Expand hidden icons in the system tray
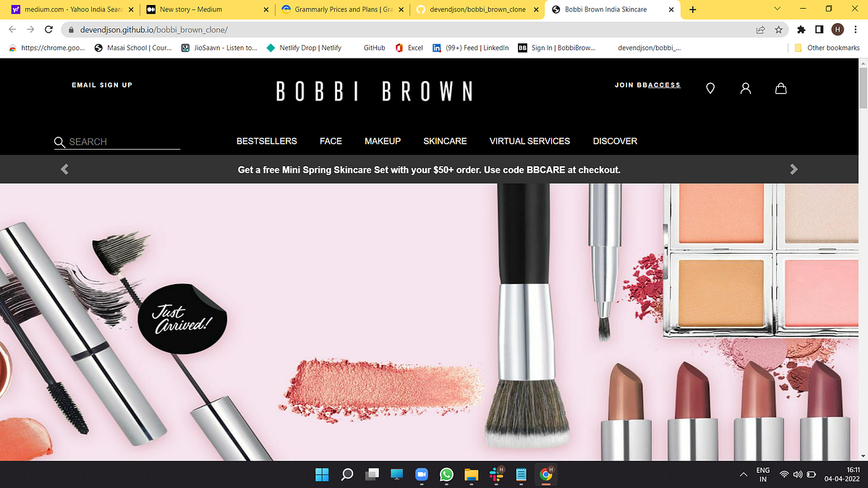Screen dimensions: 868x488 (743, 475)
